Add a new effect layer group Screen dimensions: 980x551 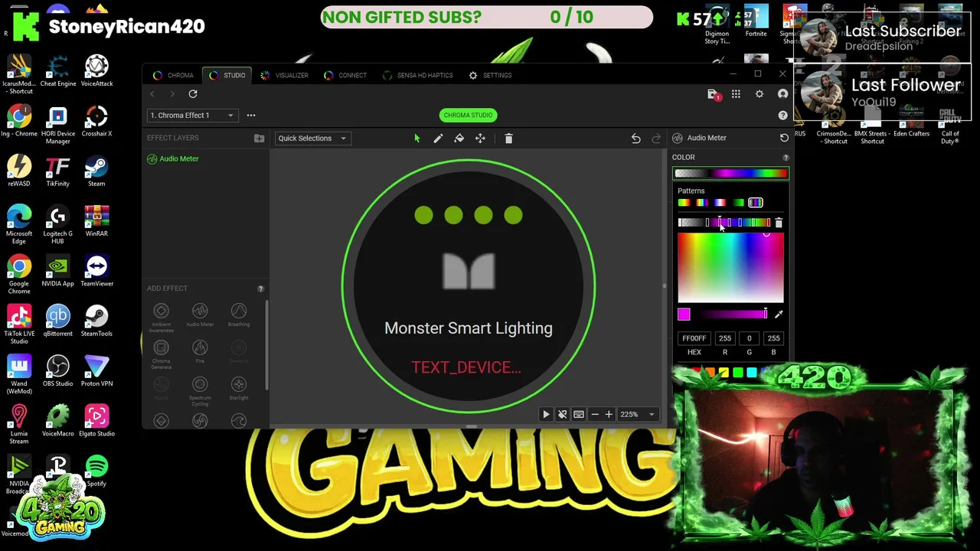(x=259, y=138)
